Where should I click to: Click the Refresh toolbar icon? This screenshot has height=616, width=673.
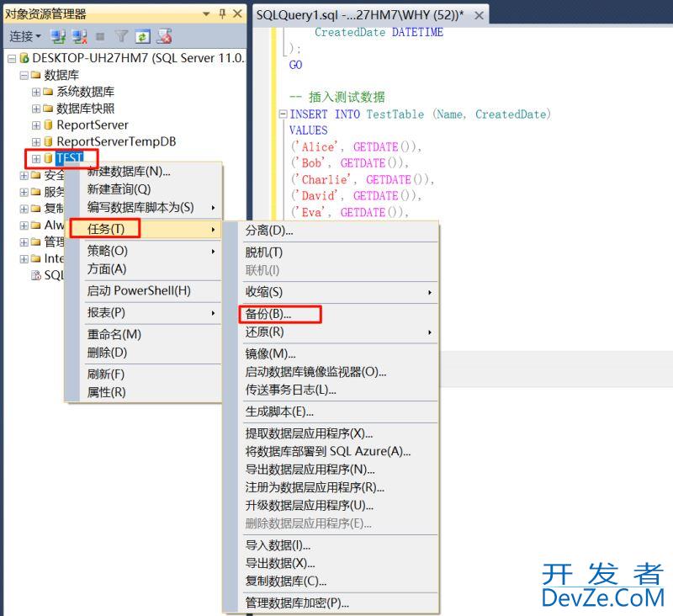pyautogui.click(x=142, y=37)
